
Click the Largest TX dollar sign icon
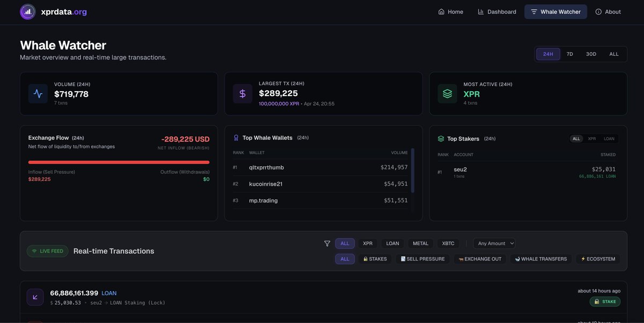243,93
